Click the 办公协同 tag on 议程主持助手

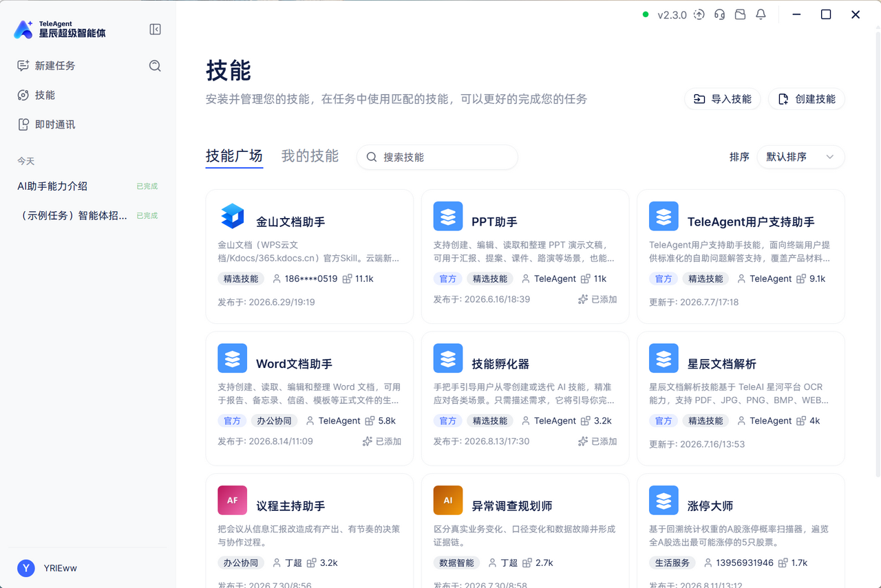[241, 563]
